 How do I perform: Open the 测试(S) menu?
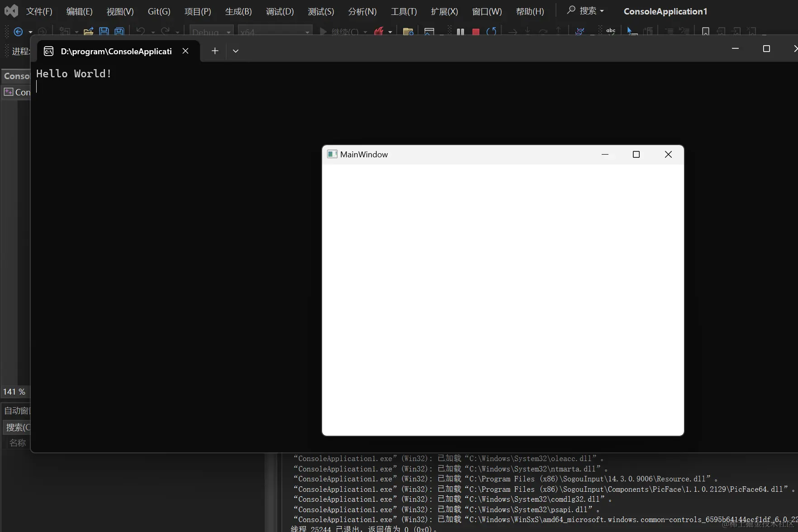pyautogui.click(x=321, y=11)
